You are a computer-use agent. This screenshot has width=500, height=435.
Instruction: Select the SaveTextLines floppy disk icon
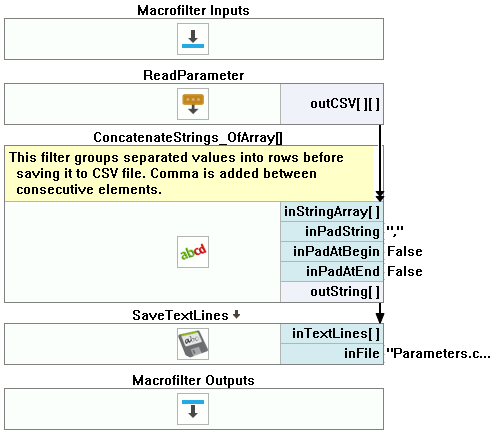193,344
